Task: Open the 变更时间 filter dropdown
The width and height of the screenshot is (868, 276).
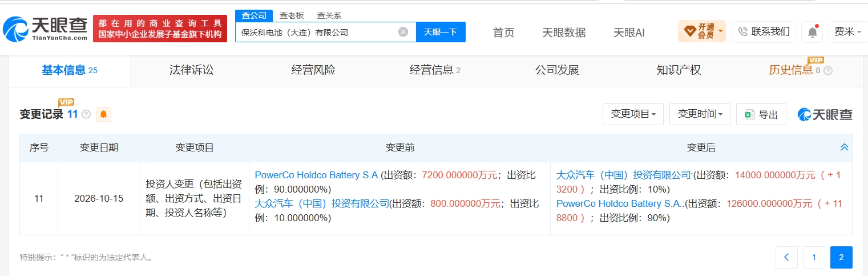Action: (x=700, y=114)
